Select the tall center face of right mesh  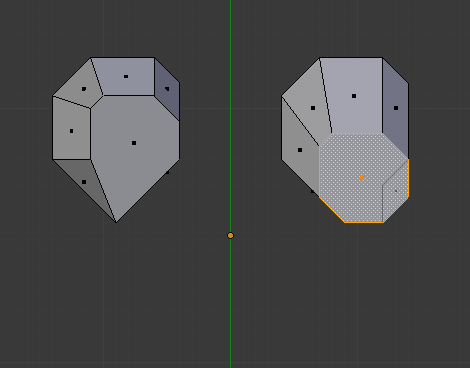(354, 96)
